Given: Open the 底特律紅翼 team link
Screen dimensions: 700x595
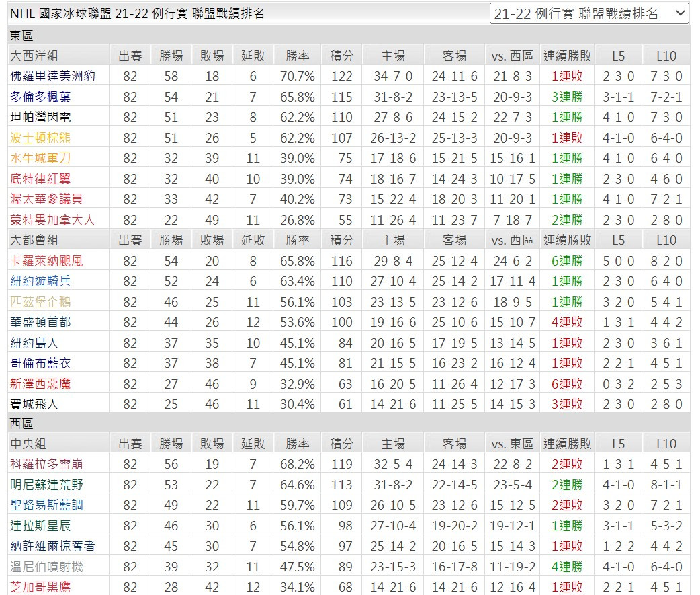Looking at the screenshot, I should click(x=40, y=179).
